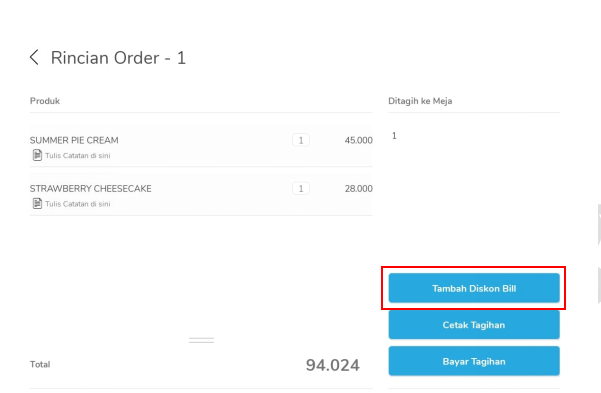The height and width of the screenshot is (393, 601).
Task: Click the 28.000 price of Strawberry Cheesecake
Action: click(x=358, y=189)
